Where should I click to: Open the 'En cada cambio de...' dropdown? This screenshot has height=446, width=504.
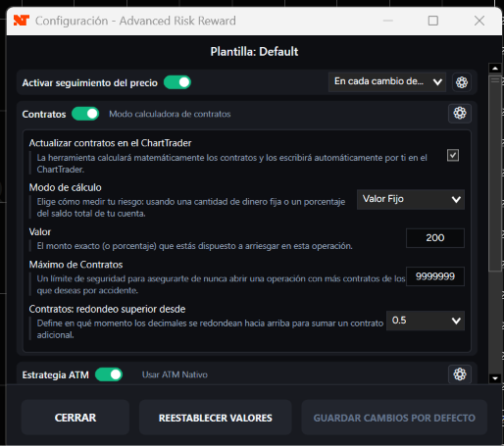tap(387, 81)
